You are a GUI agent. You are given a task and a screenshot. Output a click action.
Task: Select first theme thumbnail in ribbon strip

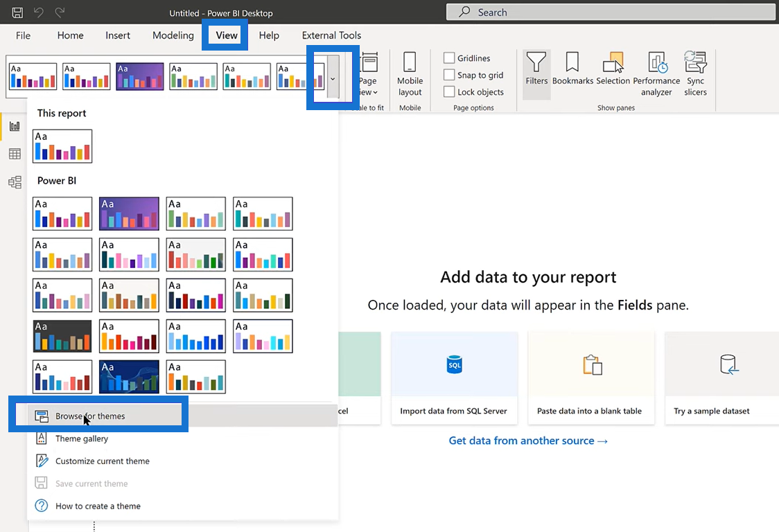pos(33,76)
